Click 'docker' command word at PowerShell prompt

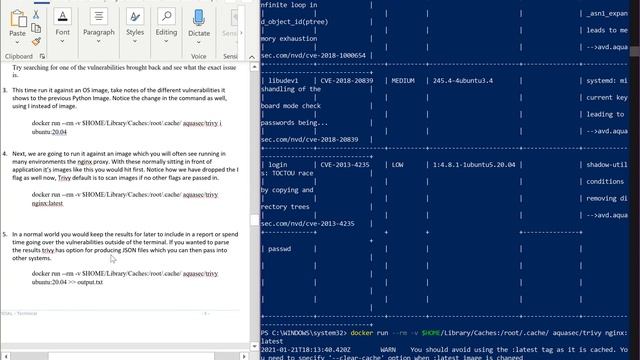362,333
